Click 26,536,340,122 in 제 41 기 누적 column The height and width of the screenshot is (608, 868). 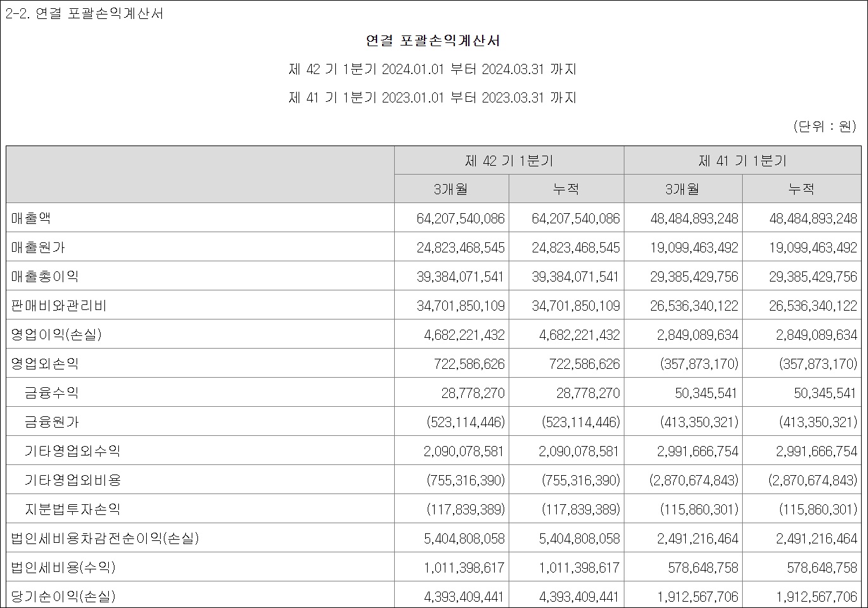pyautogui.click(x=813, y=306)
